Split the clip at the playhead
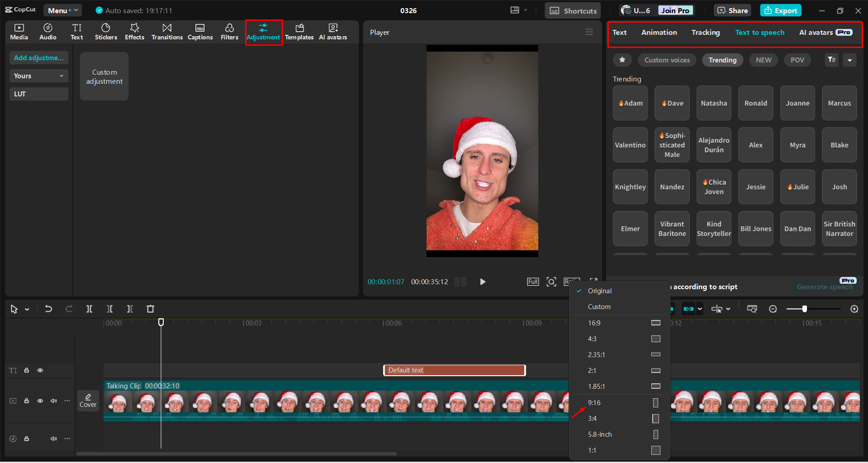Viewport: 868px width, 463px height. (x=89, y=309)
